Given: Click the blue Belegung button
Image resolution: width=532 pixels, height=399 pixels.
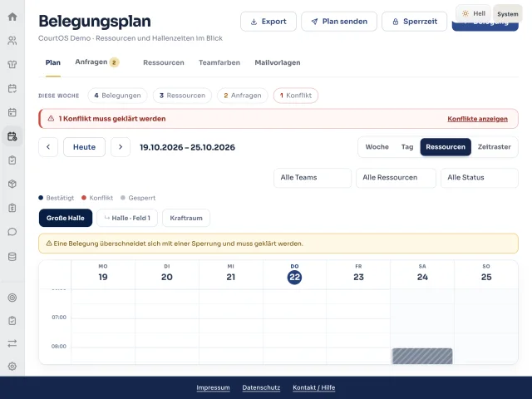Looking at the screenshot, I should pos(485,27).
